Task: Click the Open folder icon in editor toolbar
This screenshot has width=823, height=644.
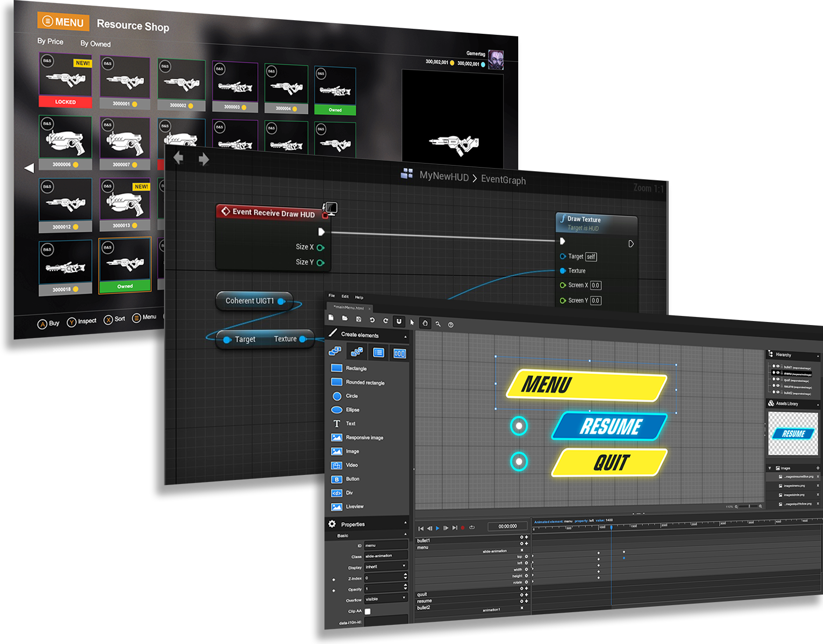Action: pyautogui.click(x=345, y=318)
